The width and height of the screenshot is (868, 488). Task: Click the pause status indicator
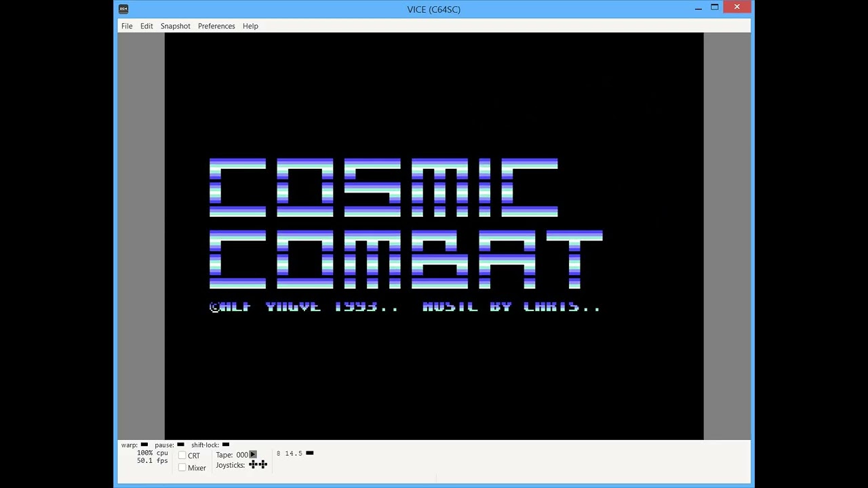(x=180, y=445)
